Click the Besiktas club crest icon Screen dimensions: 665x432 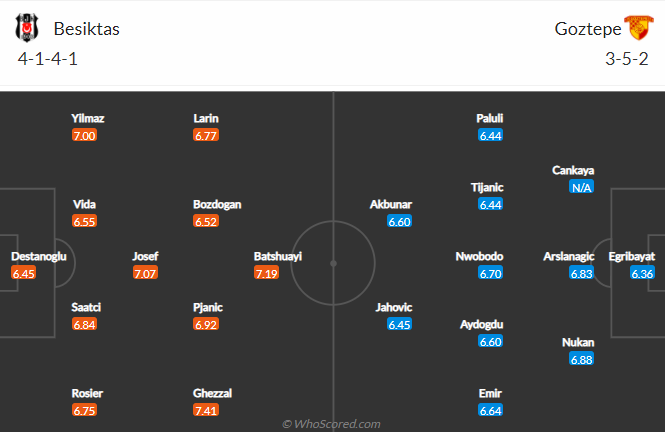[x=27, y=28]
